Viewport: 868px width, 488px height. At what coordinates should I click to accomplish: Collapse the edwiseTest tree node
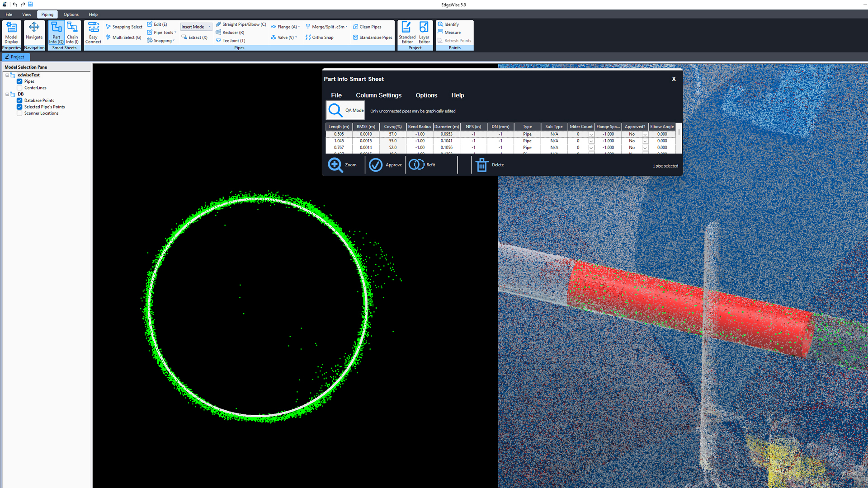coord(7,75)
